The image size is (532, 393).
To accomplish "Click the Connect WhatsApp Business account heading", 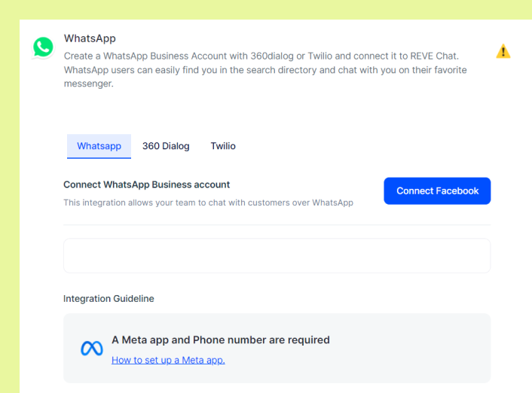I will coord(147,184).
